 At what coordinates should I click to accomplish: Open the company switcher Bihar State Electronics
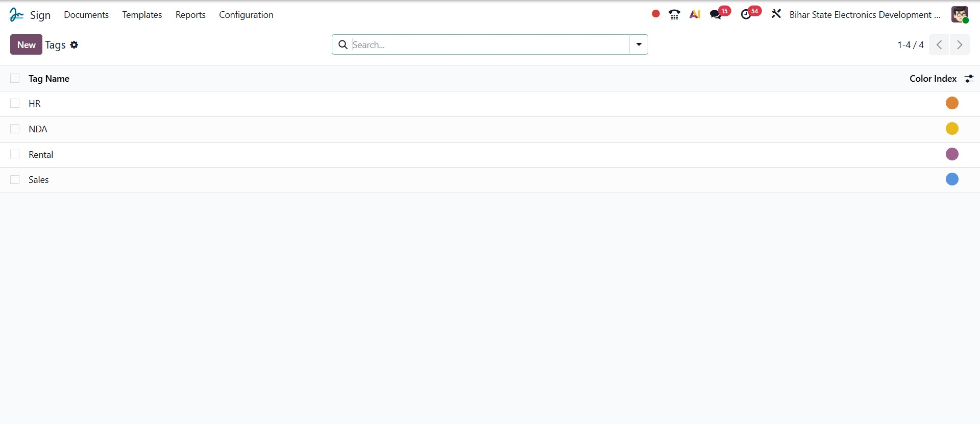point(865,15)
